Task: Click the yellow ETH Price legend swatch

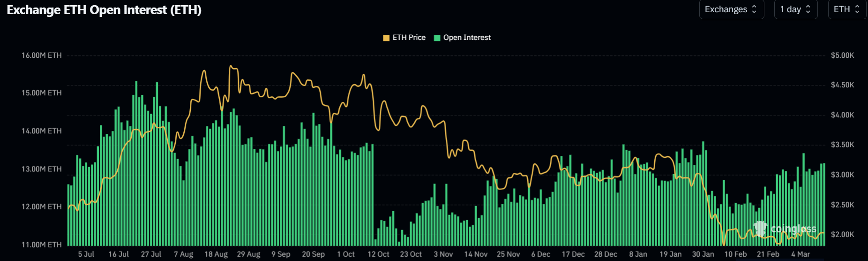Action: click(x=386, y=38)
